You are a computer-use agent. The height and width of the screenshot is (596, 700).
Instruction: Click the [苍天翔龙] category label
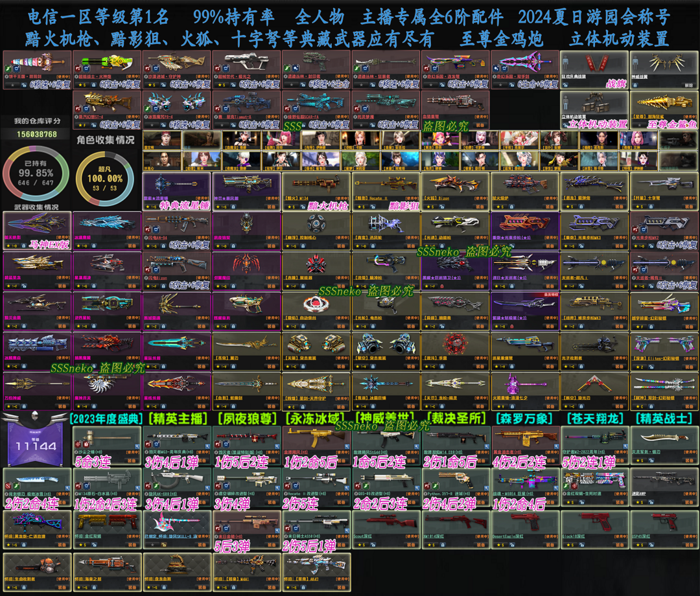[x=594, y=418]
